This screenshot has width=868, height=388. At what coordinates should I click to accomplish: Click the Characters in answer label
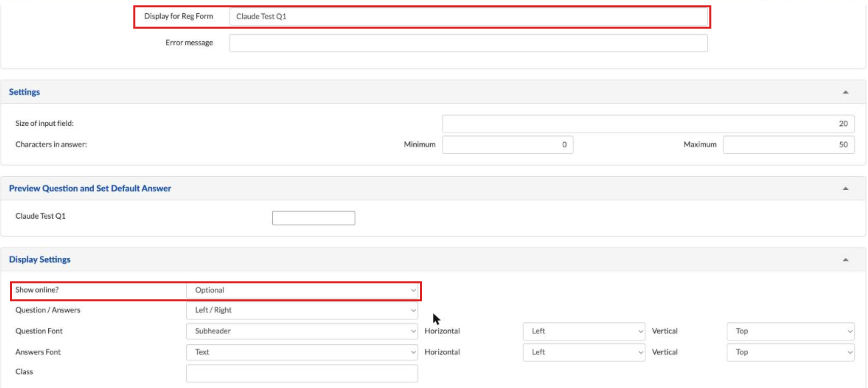pos(51,144)
